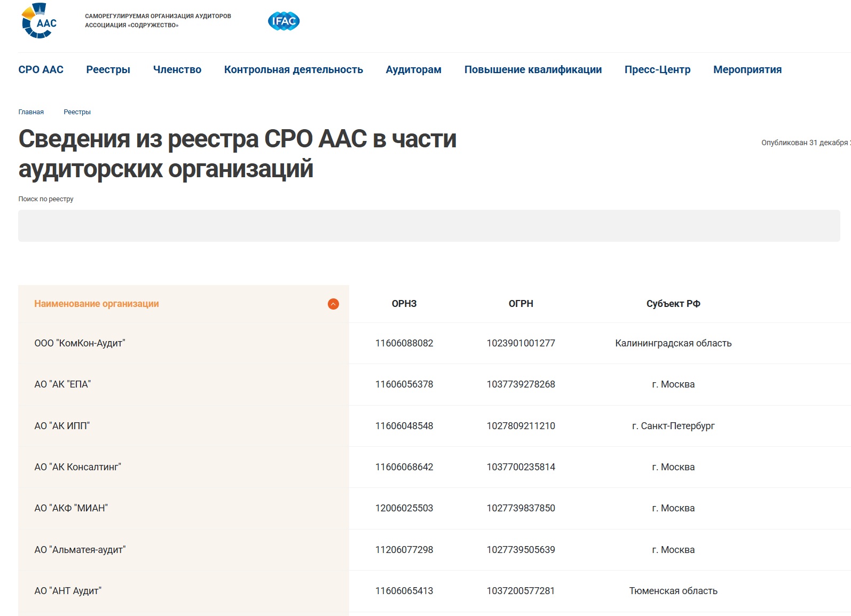
Task: Open Повышение квалификации menu
Action: 533,69
